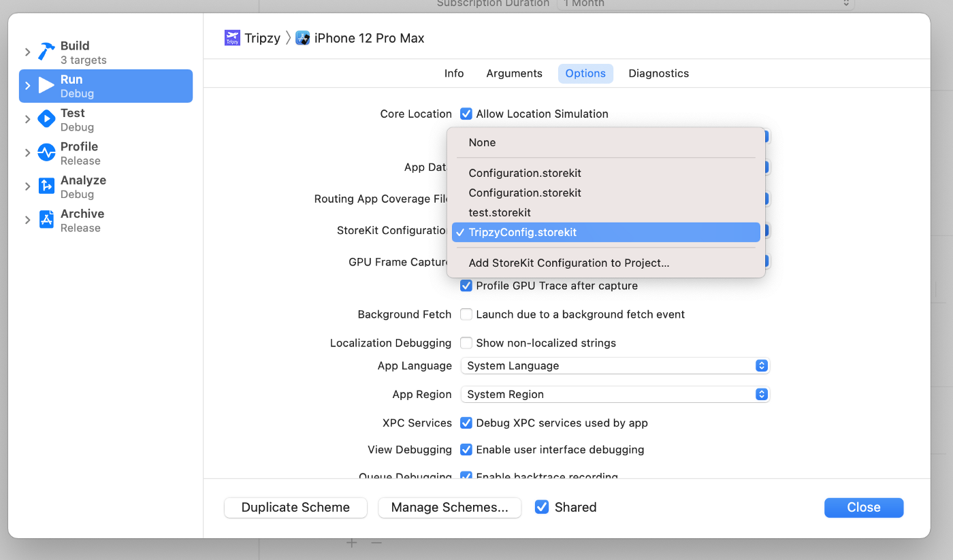This screenshot has width=953, height=560.
Task: Click the XPC Services label
Action: (417, 423)
